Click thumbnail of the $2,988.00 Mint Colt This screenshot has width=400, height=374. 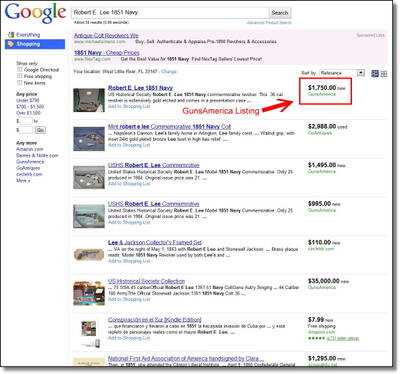tap(89, 139)
